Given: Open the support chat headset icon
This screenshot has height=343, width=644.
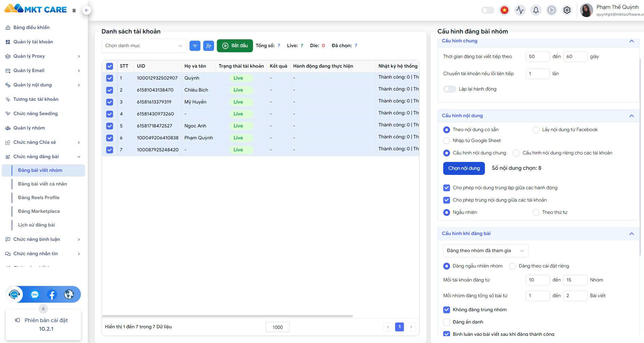Looking at the screenshot, I should [x=14, y=294].
